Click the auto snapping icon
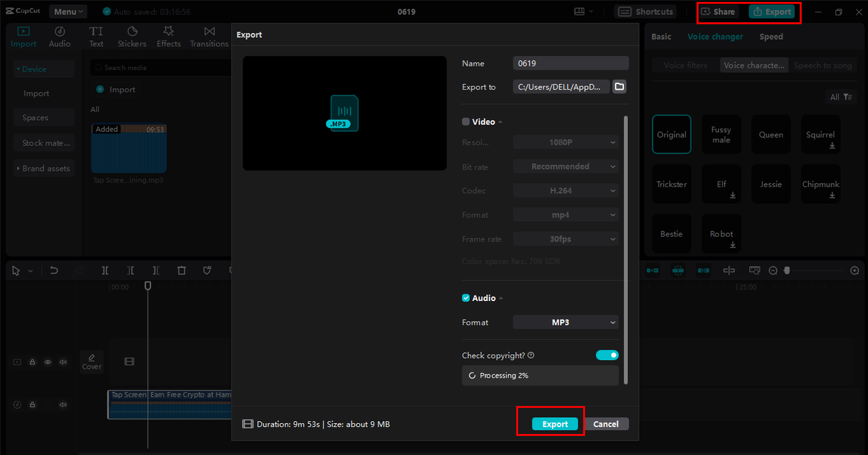This screenshot has height=455, width=868. (x=678, y=271)
